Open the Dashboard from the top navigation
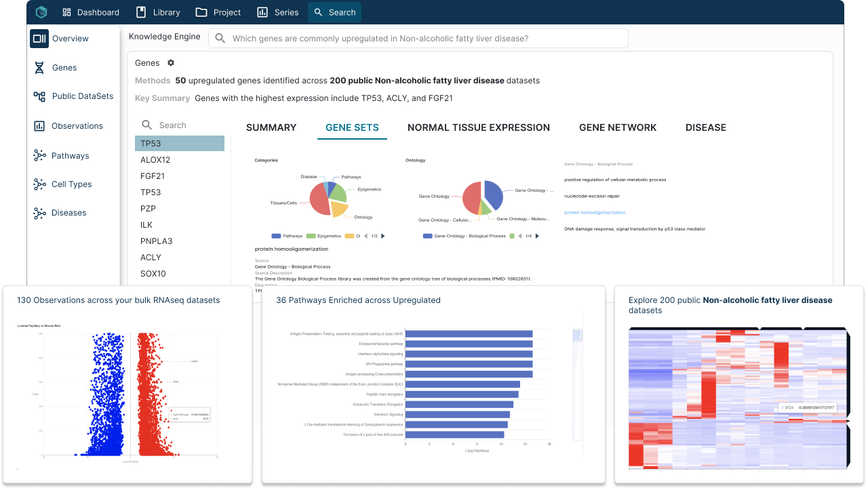 click(90, 12)
